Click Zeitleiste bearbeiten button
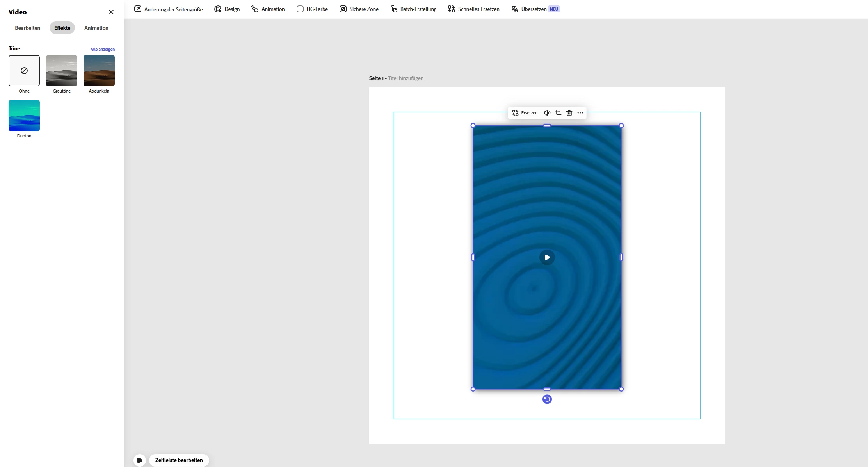868x467 pixels. [x=179, y=460]
